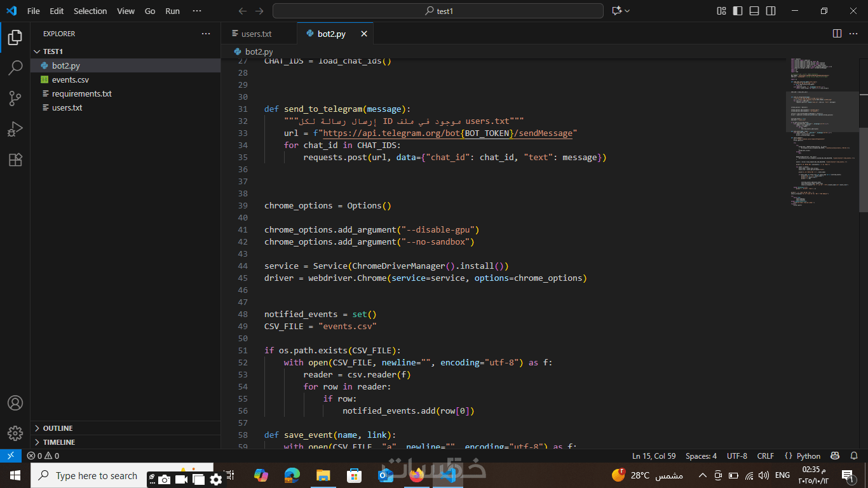Screen dimensions: 868x488
Task: Toggle the Panel layout button
Action: (x=754, y=11)
